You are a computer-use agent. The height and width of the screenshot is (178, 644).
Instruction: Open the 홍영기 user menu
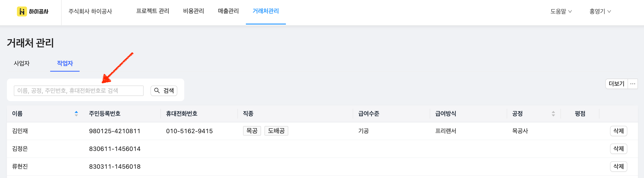[600, 11]
